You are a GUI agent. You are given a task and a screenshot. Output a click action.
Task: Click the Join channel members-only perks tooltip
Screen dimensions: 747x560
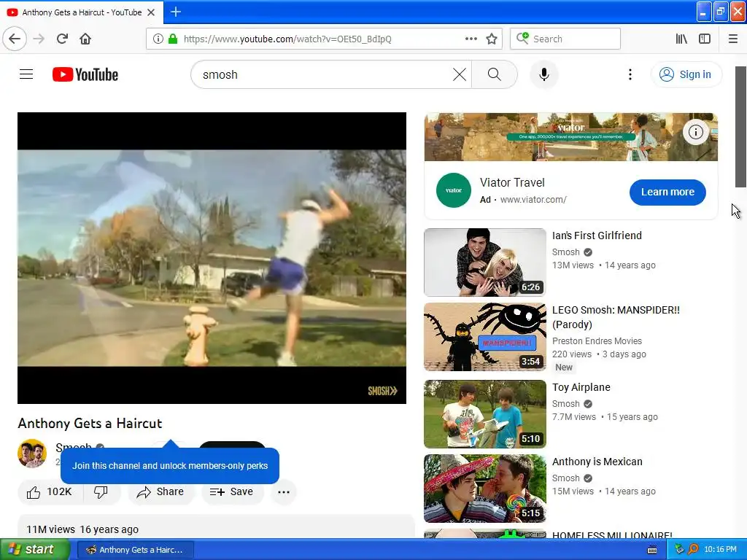pos(169,466)
